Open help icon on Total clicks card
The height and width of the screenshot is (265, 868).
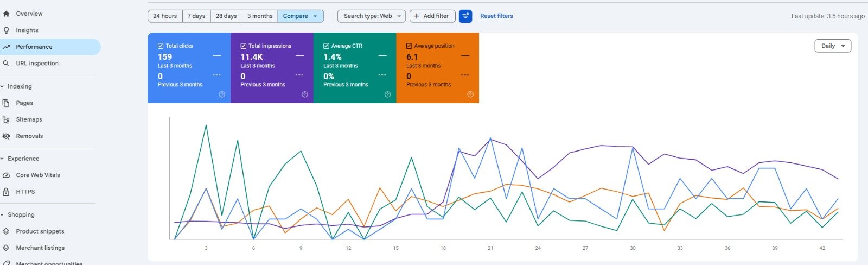point(222,94)
